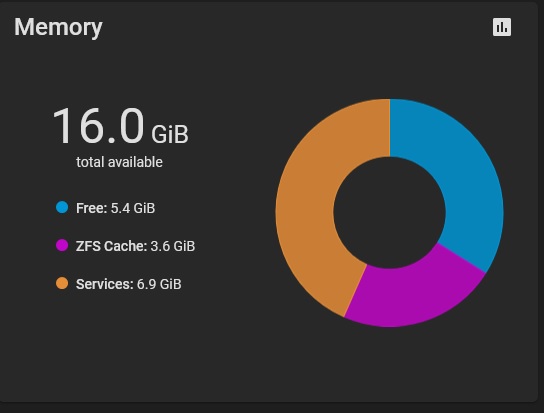Click the "ZFS Cache:" legend label
The width and height of the screenshot is (544, 413).
[x=111, y=246]
